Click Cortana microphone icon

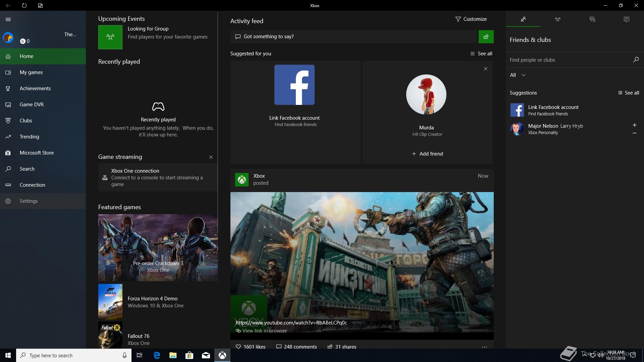click(124, 355)
